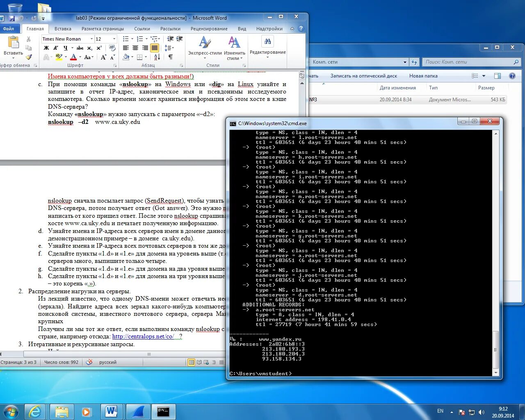Open the Файл tab
Image resolution: width=525 pixels, height=420 pixels.
click(9, 29)
